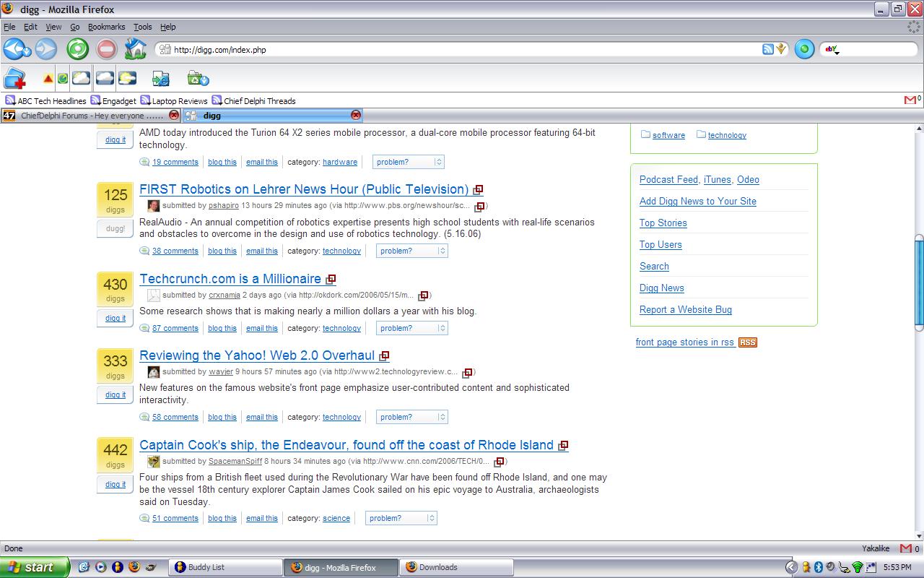Click the Gmail icon beside the bookmarks toolbar
The width and height of the screenshot is (924, 578).
point(910,100)
